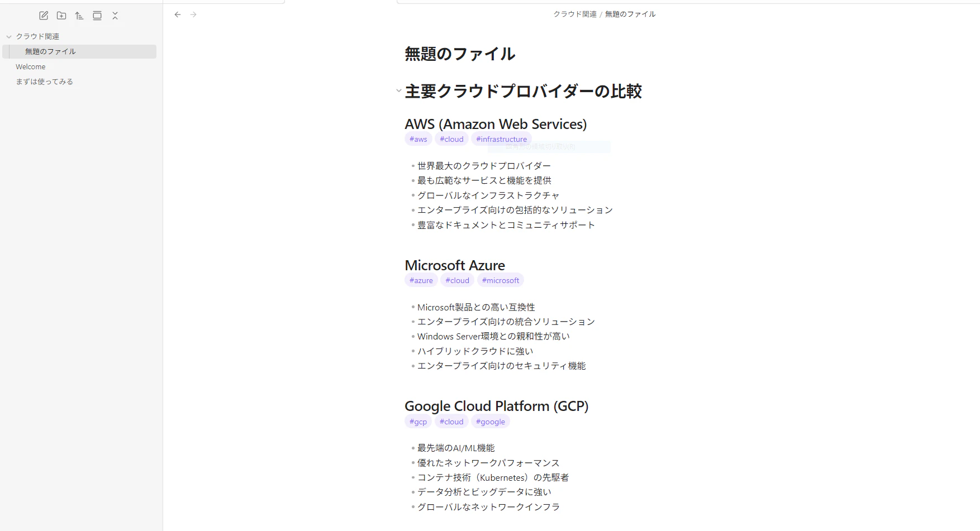Click the bullet グローバルなネットワークインフラ
Image resolution: width=980 pixels, height=531 pixels.
point(488,507)
